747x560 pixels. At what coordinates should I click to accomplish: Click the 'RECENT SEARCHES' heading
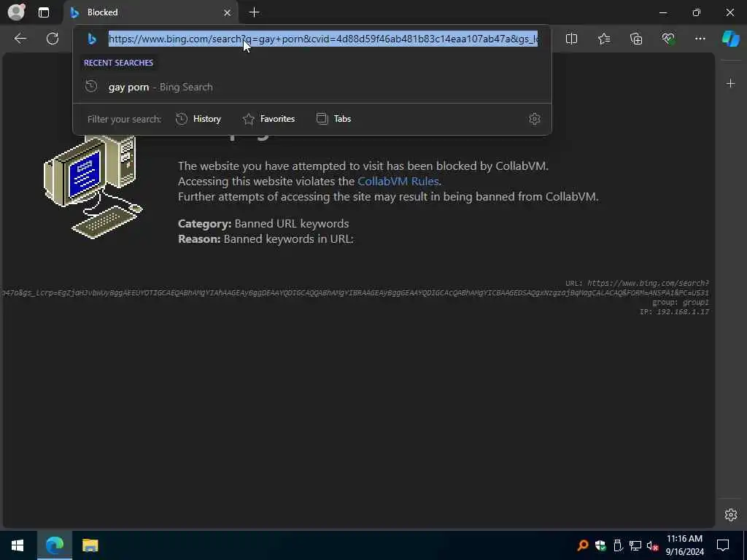119,63
